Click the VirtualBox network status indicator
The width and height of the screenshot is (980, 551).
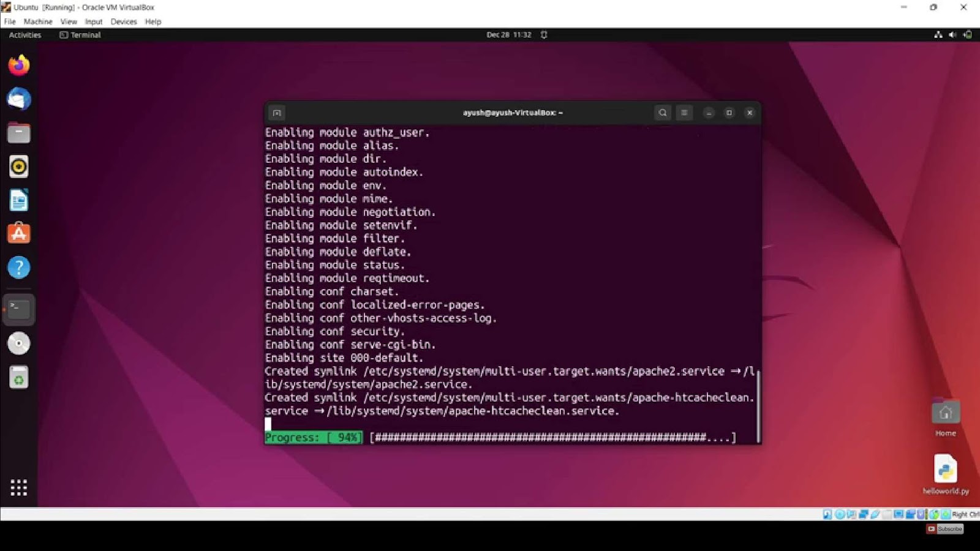tap(864, 514)
